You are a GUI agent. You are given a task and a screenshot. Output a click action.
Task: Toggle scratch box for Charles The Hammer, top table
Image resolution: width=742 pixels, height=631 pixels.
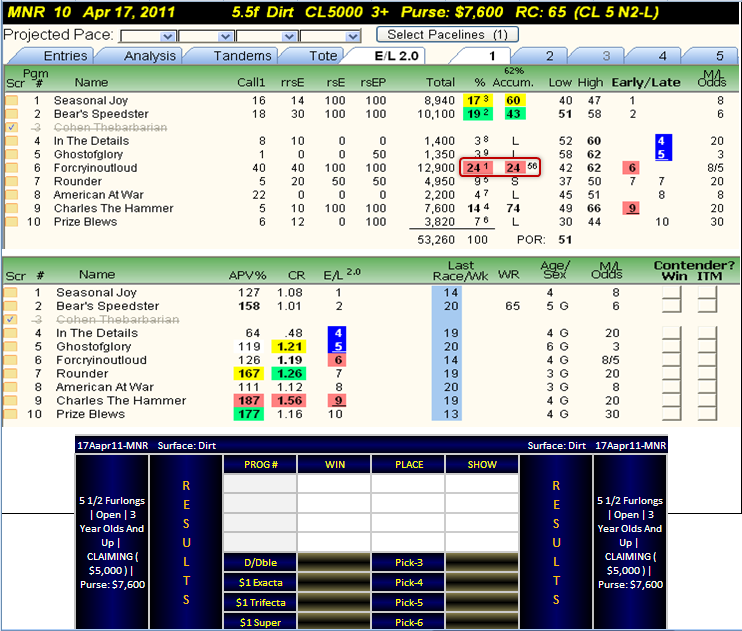[12, 208]
